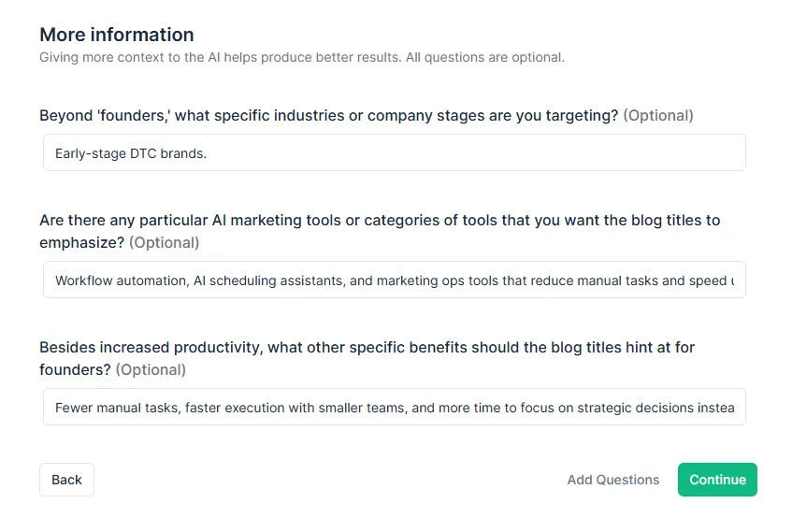Click the 'More information' heading

pyautogui.click(x=116, y=35)
